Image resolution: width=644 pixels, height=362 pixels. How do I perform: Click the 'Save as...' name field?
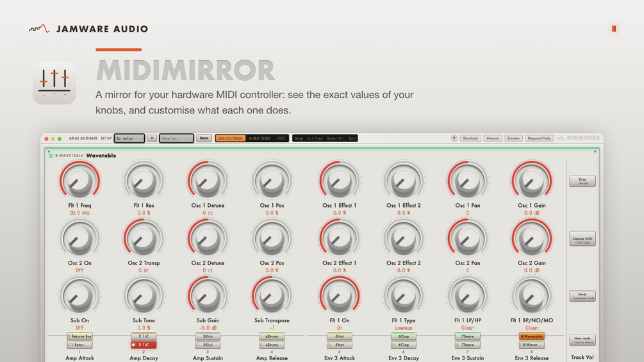coord(176,138)
